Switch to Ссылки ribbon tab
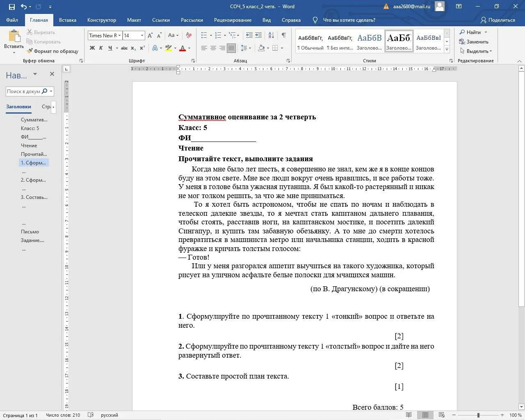525x420 pixels. click(161, 20)
